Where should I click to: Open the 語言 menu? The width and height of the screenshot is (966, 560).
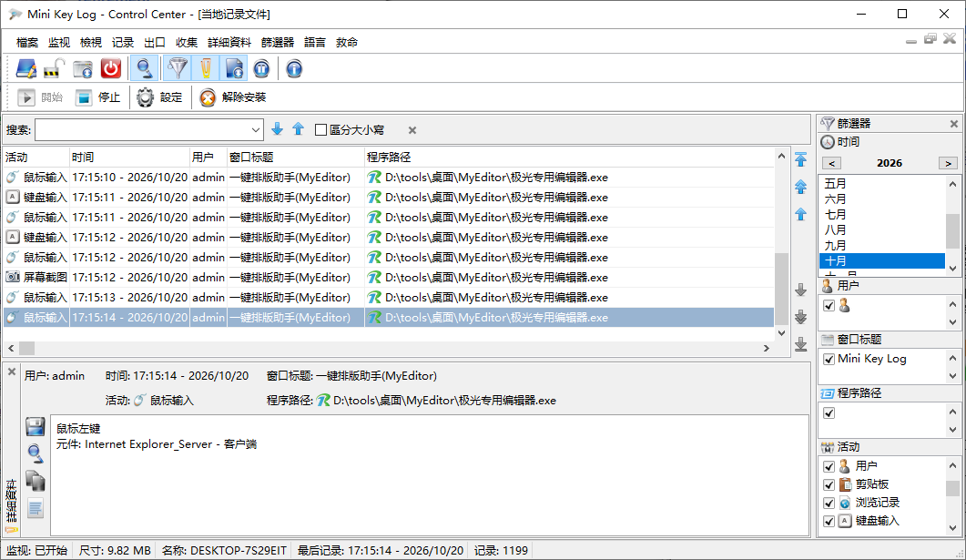[315, 43]
